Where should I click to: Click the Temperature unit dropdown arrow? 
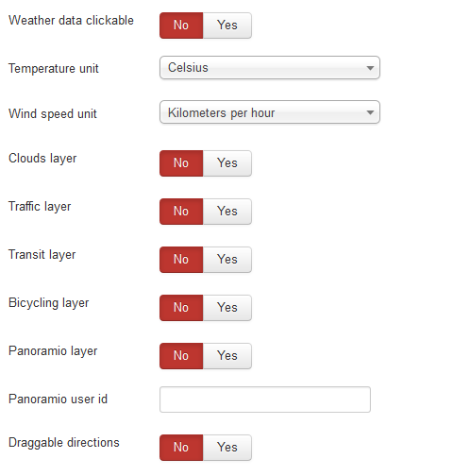click(x=370, y=68)
